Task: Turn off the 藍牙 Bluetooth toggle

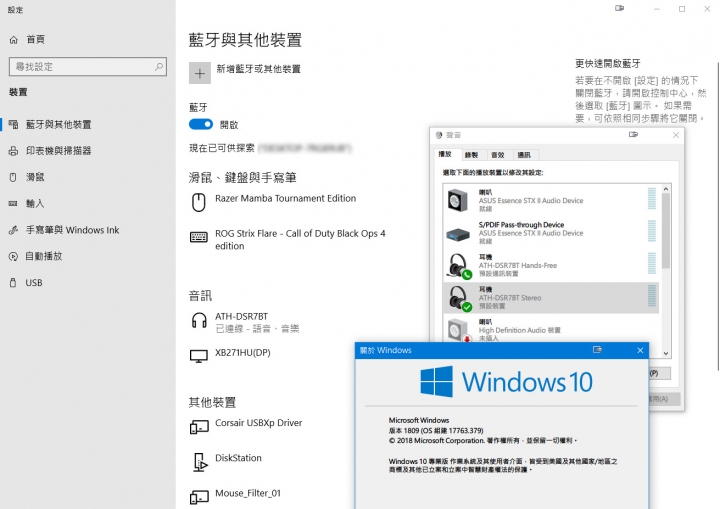Action: coord(201,124)
